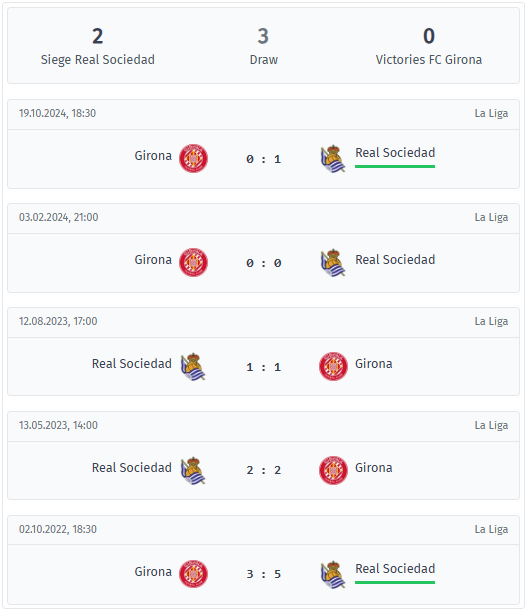Viewport: 525px width, 609px height.
Task: Click Girona crest in 02.10.2022 match
Action: pyautogui.click(x=193, y=574)
